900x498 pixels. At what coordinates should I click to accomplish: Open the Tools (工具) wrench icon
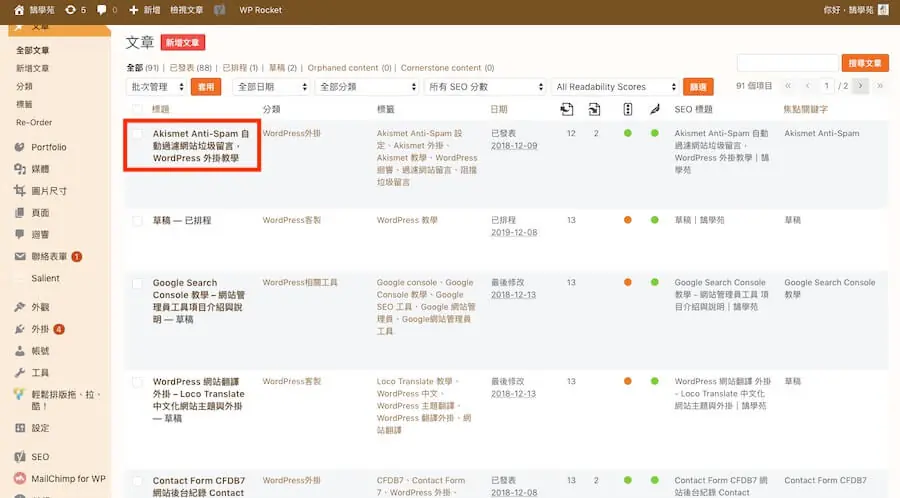tap(20, 372)
